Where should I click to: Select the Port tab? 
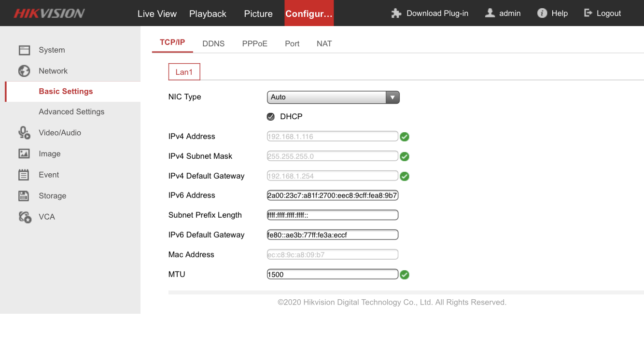click(292, 43)
